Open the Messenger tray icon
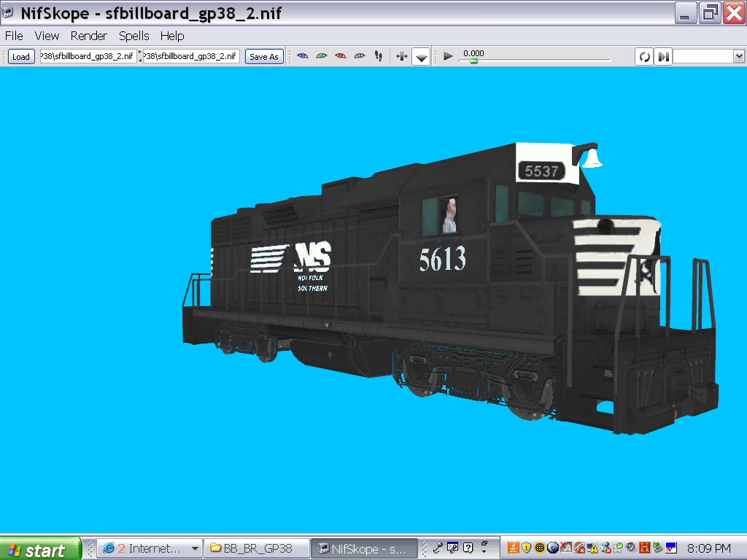Viewport: 747px width, 560px height. point(606,548)
